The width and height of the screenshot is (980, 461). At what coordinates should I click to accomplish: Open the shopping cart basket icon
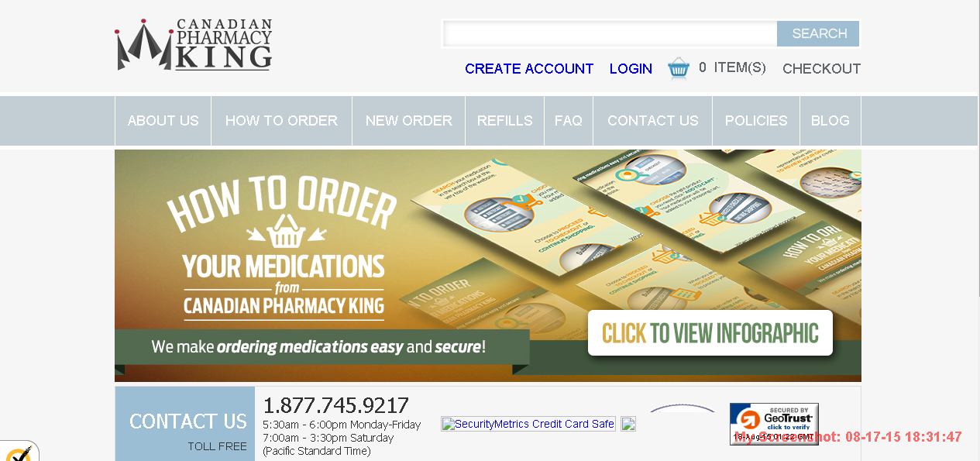(x=679, y=68)
